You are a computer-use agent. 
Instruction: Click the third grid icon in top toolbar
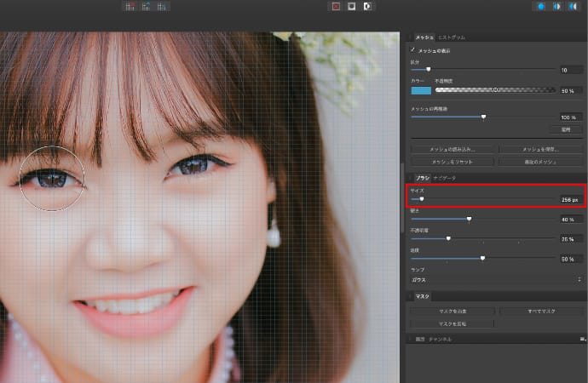pyautogui.click(x=162, y=6)
